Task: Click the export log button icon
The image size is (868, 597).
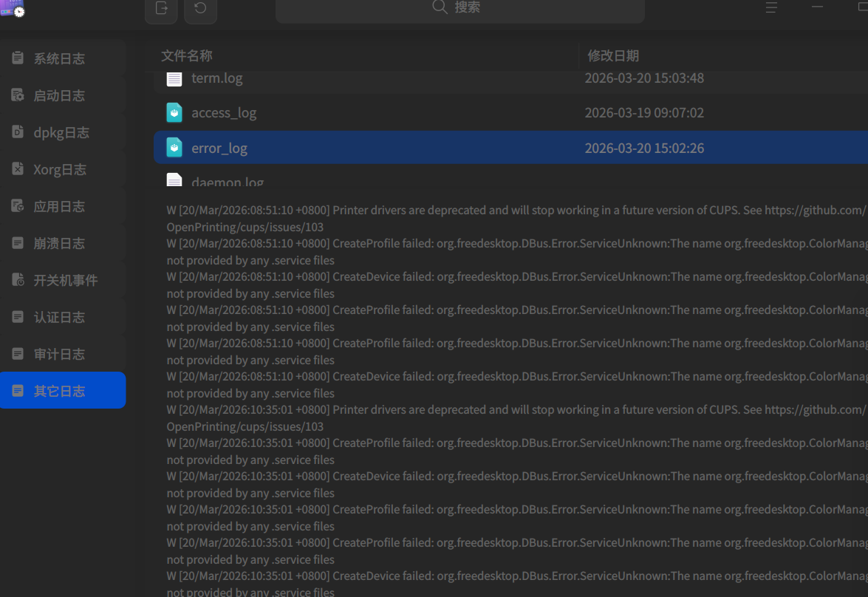Action: [x=161, y=8]
